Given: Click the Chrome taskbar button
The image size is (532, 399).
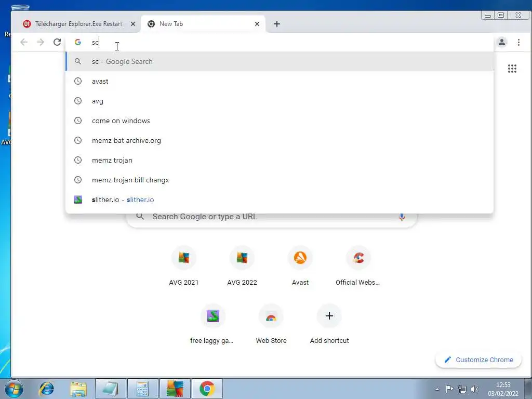Looking at the screenshot, I should pos(207,389).
